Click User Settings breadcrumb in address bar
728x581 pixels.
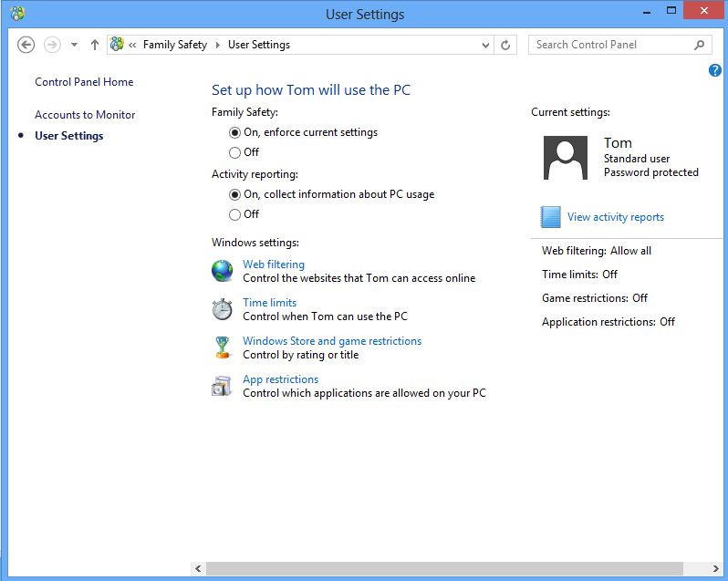tap(259, 45)
